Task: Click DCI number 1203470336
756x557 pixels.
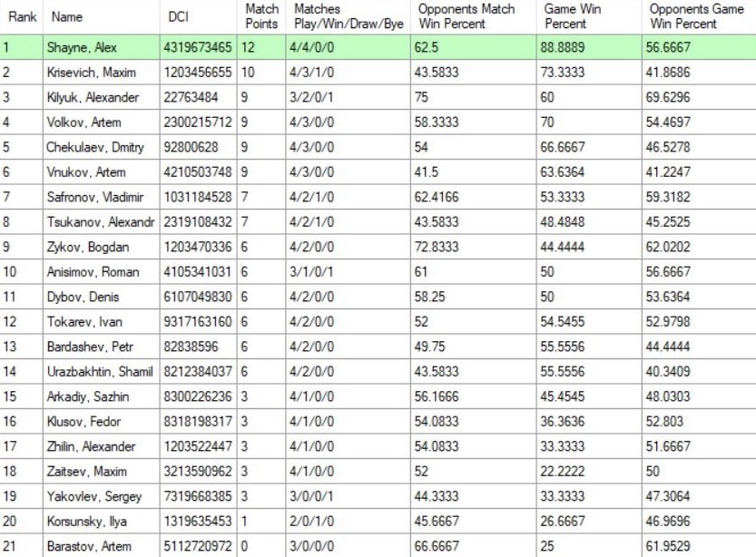Action: [198, 247]
